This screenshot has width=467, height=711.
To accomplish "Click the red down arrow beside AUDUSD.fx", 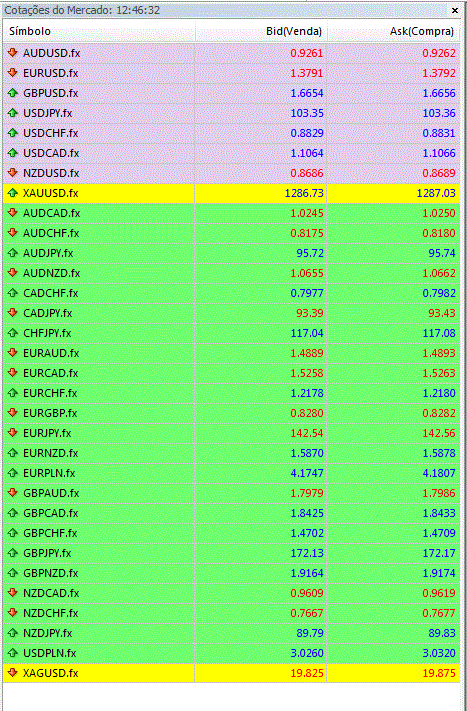I will pyautogui.click(x=13, y=53).
